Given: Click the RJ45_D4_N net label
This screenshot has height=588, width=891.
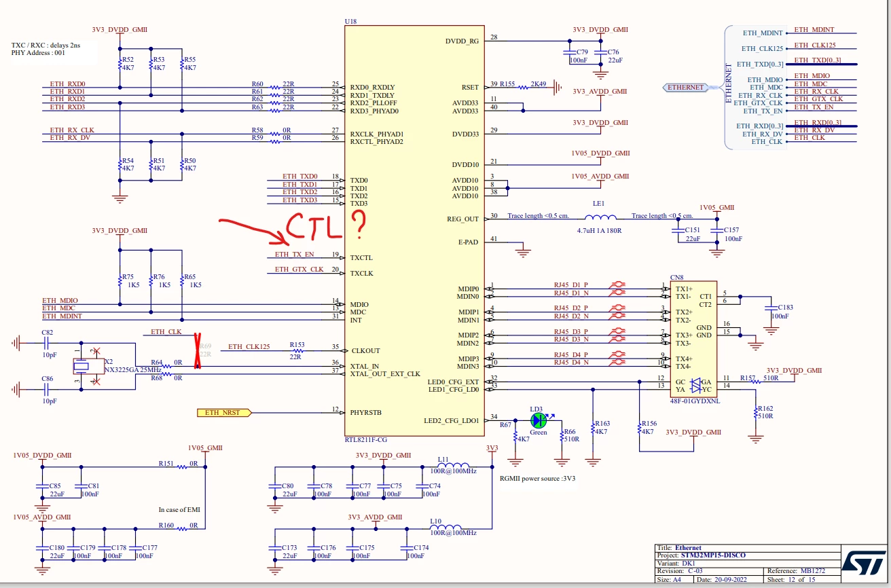Looking at the screenshot, I should click(x=571, y=363).
